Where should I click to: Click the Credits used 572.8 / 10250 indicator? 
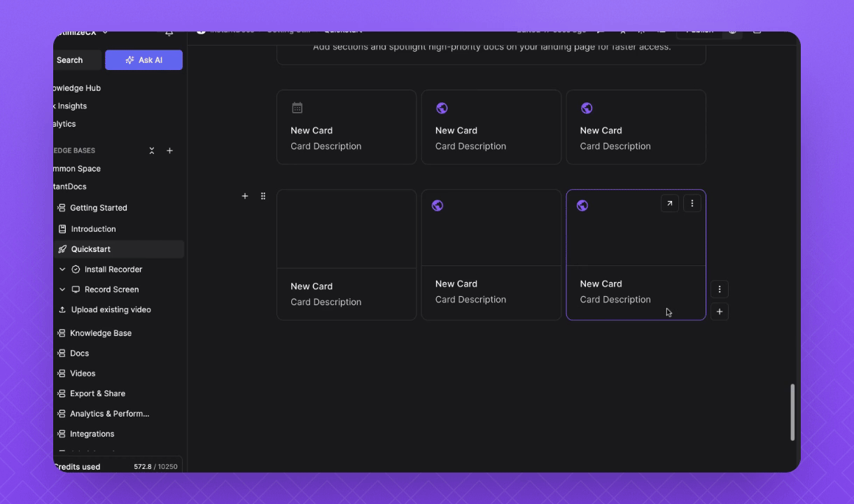[x=118, y=466]
